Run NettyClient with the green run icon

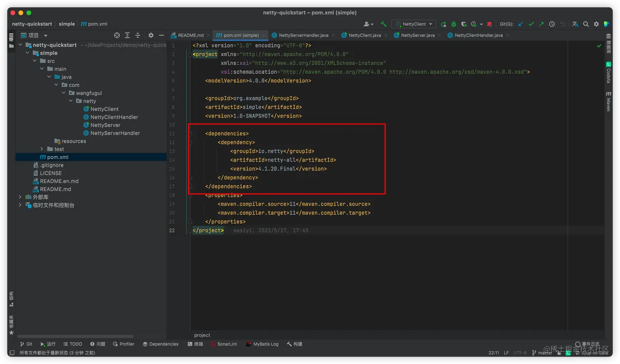click(443, 24)
